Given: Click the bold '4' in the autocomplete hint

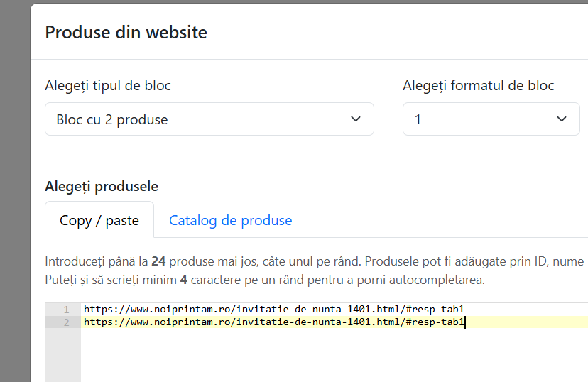Looking at the screenshot, I should tap(183, 280).
